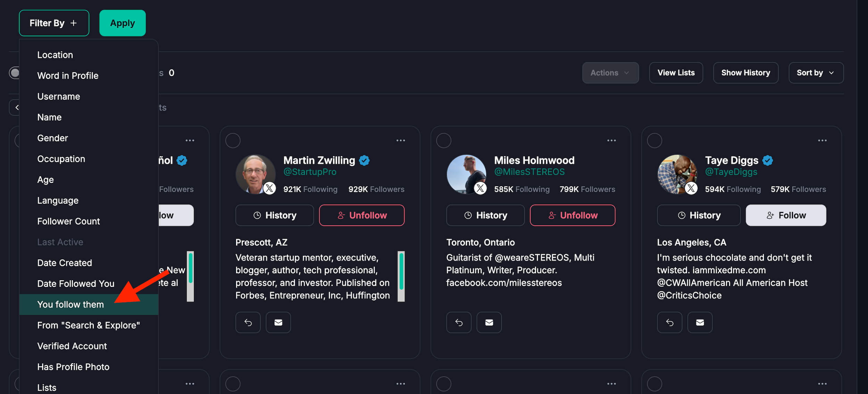The height and width of the screenshot is (394, 868).
Task: Click envelope message icon on Miles Holmwood card
Action: pos(489,323)
